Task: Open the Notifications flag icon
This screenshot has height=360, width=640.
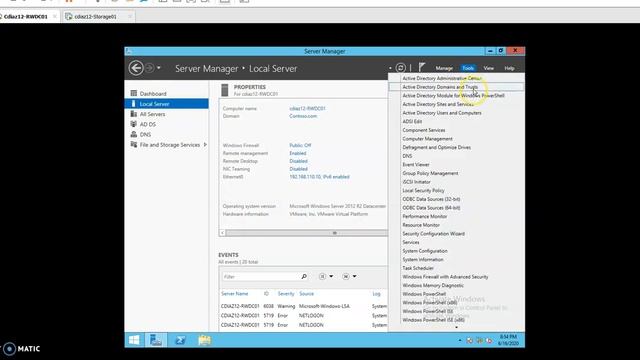Action: 422,67
